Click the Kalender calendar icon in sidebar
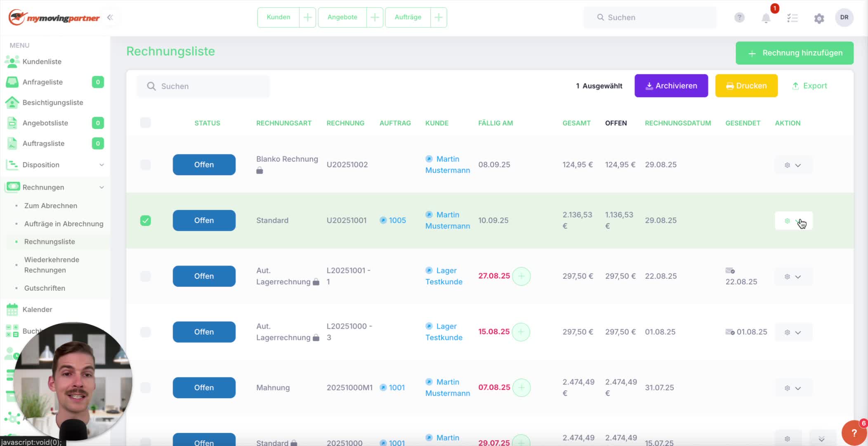 [x=12, y=309]
